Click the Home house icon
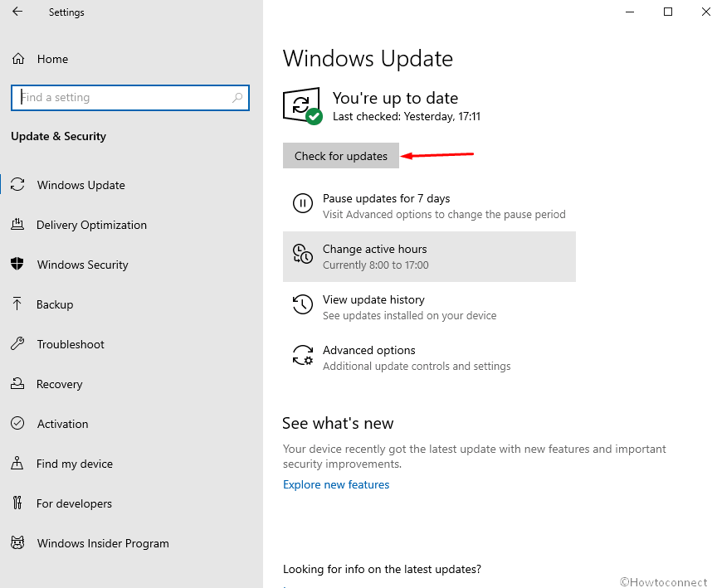Image resolution: width=717 pixels, height=588 pixels. (x=17, y=59)
